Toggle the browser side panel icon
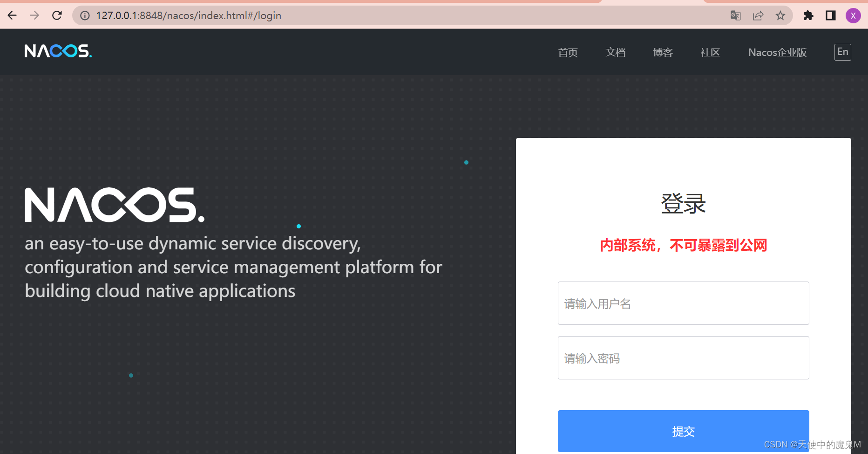Viewport: 868px width, 454px height. click(831, 15)
